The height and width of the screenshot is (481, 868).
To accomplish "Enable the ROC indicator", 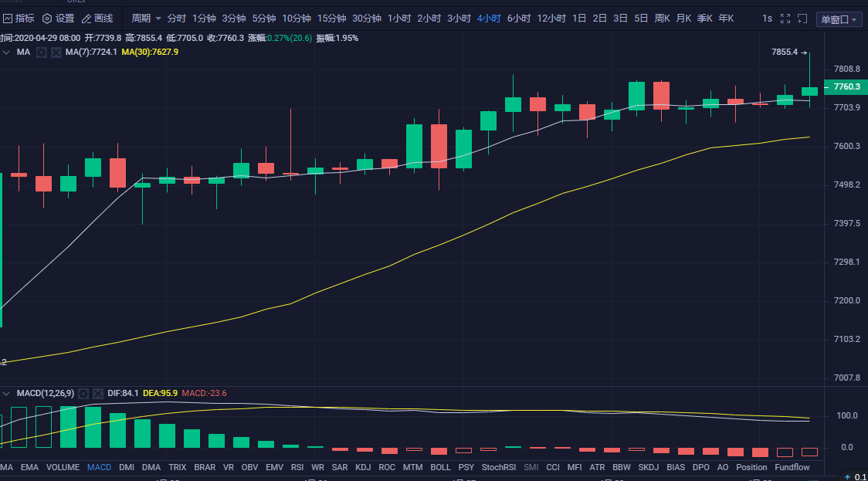I will pyautogui.click(x=387, y=468).
